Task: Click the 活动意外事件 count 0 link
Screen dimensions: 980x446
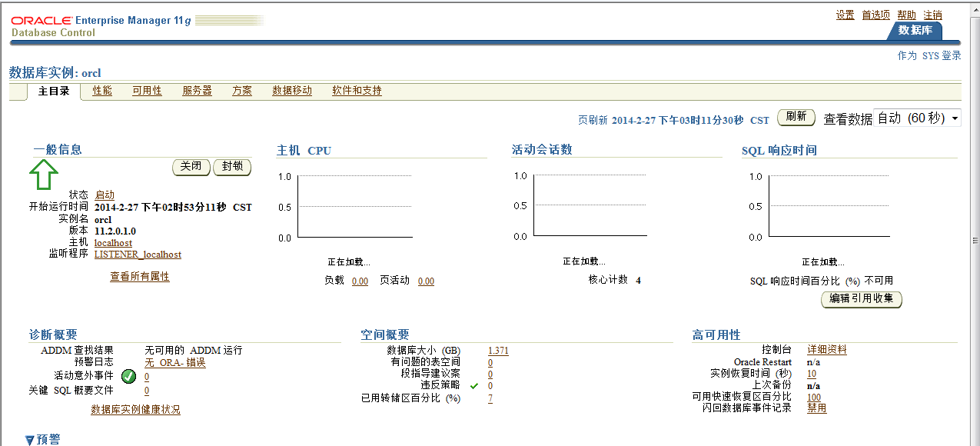Action: (147, 377)
